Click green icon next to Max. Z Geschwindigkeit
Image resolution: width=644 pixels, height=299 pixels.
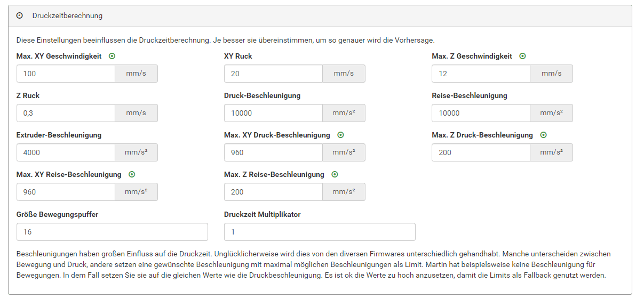click(x=522, y=56)
